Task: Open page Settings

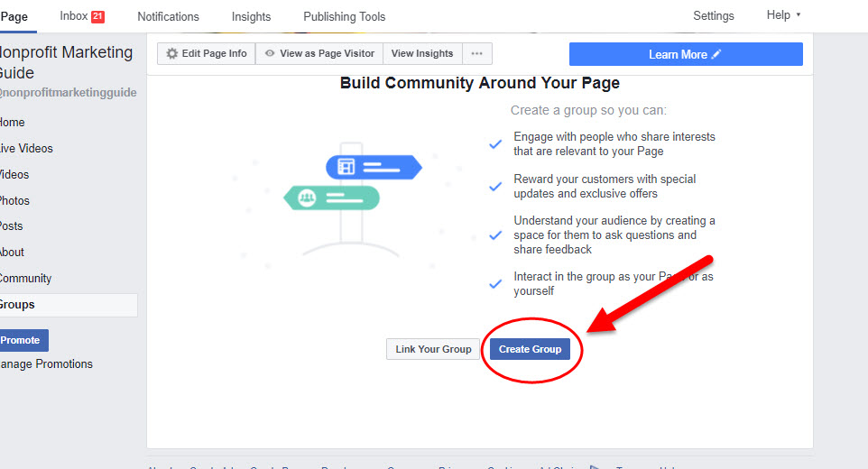Action: pos(713,16)
